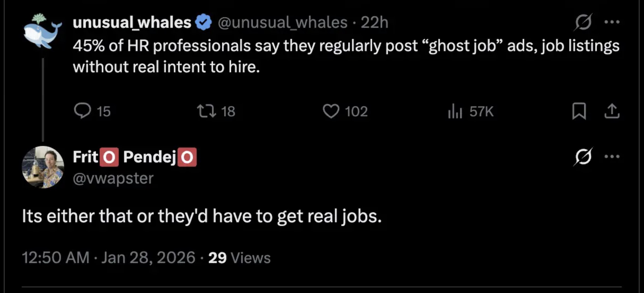Visit the @vwapster handle
The height and width of the screenshot is (293, 644).
click(x=113, y=178)
